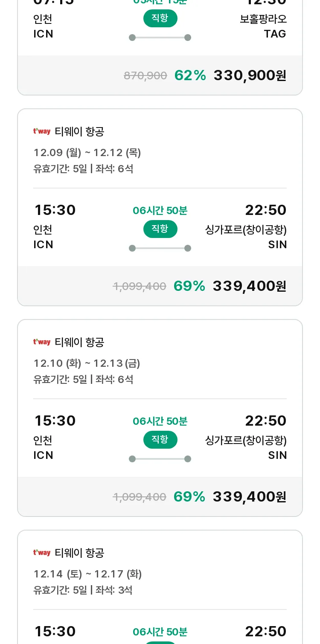The height and width of the screenshot is (644, 320).
Task: Click route line graphic on 12.10 flight
Action: click(160, 459)
